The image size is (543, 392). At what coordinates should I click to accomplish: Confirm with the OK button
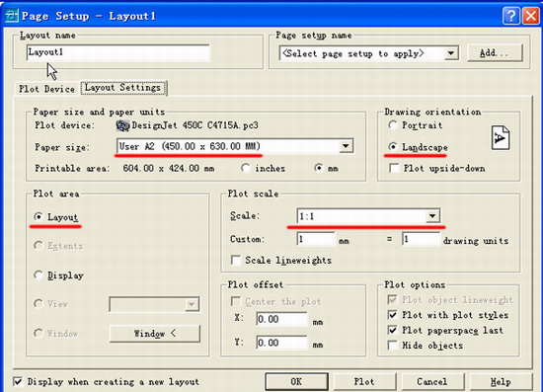coord(296,381)
